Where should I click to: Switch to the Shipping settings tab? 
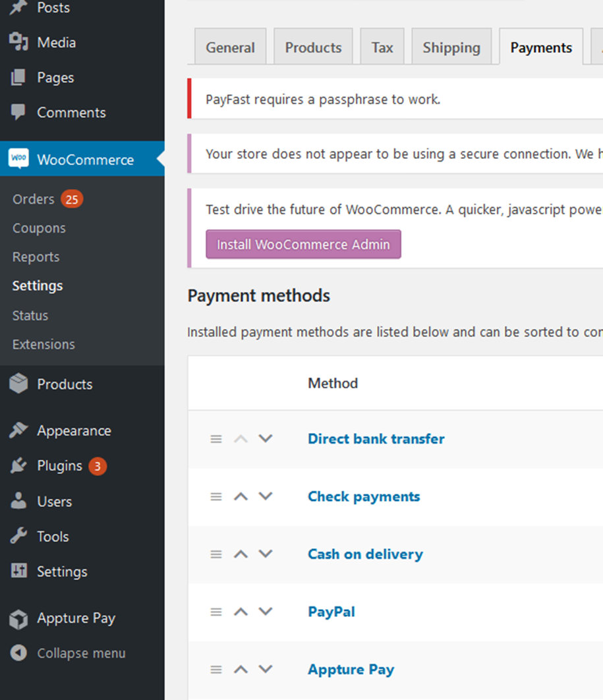click(x=451, y=47)
